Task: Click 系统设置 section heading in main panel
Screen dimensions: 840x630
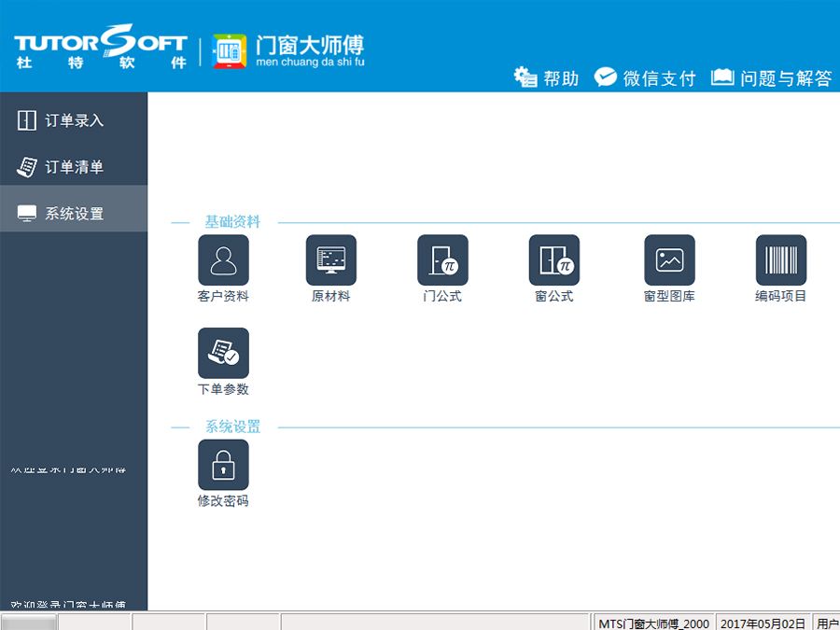Action: coord(233,427)
